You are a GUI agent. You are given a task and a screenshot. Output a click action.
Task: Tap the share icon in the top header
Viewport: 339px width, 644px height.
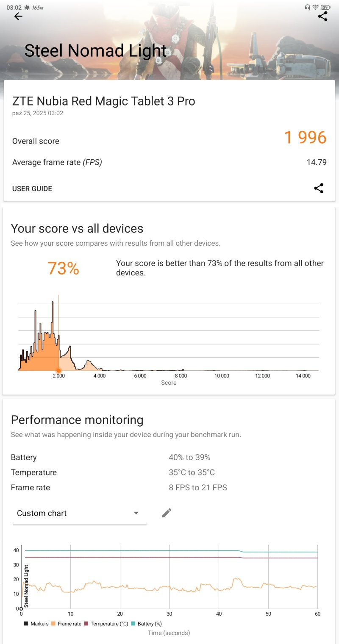tap(322, 17)
